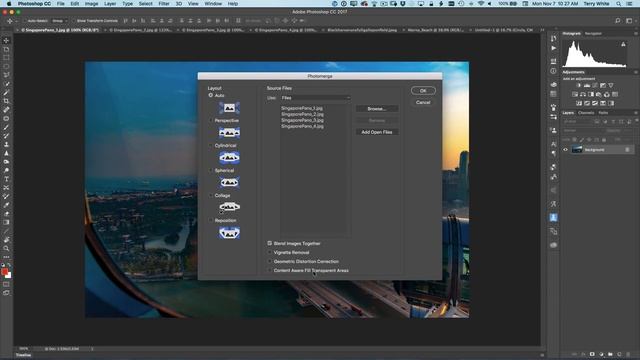
Task: Select SingaporePano_3.jpg in source list
Action: (302, 120)
